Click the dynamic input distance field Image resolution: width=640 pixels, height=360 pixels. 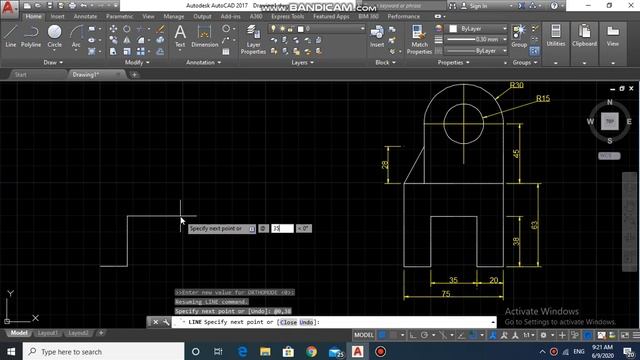[282, 229]
